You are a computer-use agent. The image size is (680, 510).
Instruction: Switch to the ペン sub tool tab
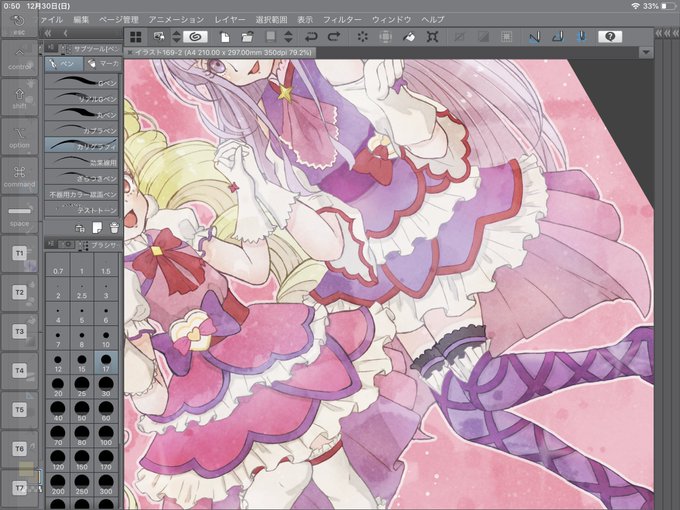coord(64,64)
